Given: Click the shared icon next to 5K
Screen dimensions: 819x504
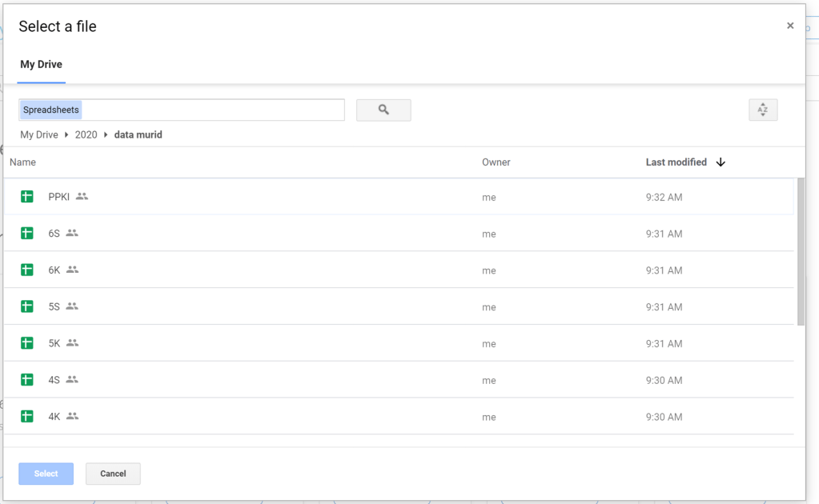Looking at the screenshot, I should pyautogui.click(x=73, y=343).
